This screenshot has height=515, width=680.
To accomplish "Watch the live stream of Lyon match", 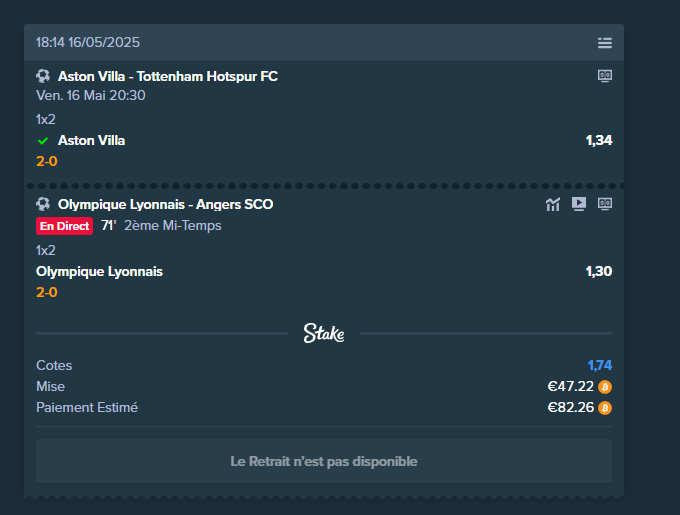I will (579, 204).
